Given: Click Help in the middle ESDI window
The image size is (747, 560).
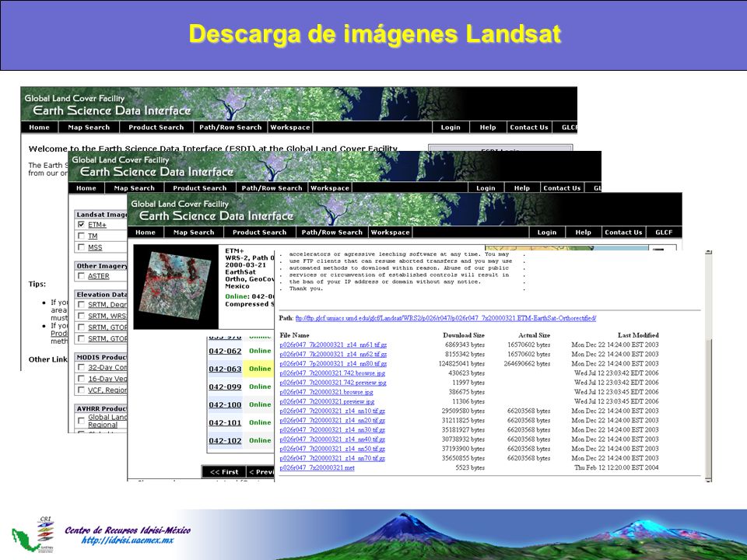Looking at the screenshot, I should (522, 188).
